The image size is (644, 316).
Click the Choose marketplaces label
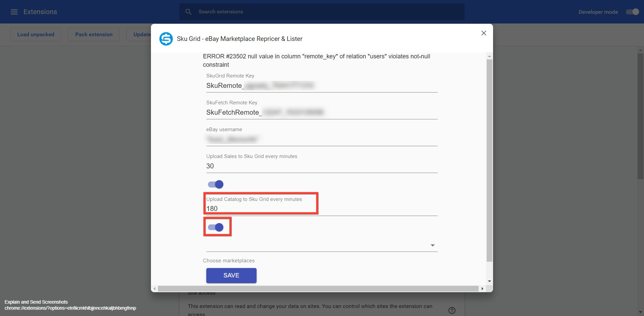coord(229,261)
